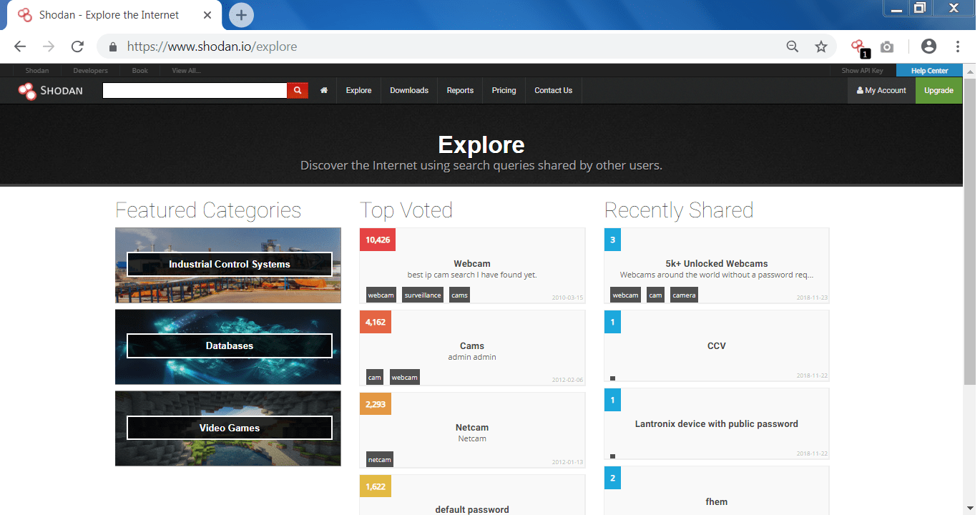
Task: Open Chrome's three-dot menu
Action: (958, 46)
